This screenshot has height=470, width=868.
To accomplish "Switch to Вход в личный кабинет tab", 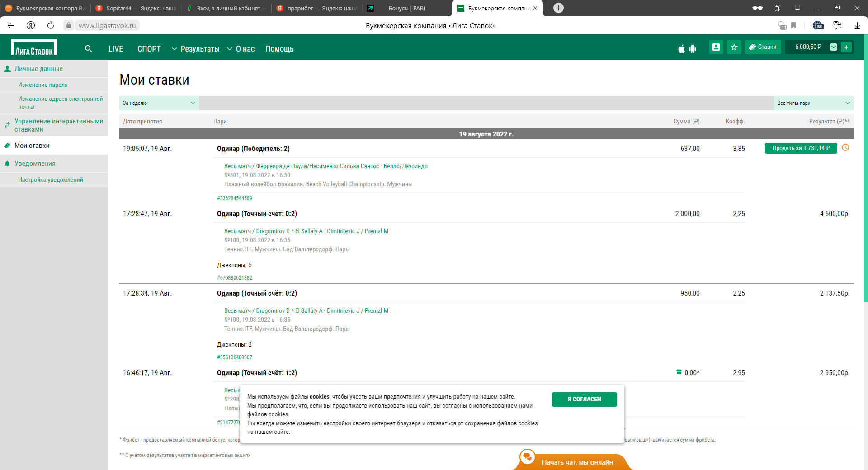I will 226,8.
